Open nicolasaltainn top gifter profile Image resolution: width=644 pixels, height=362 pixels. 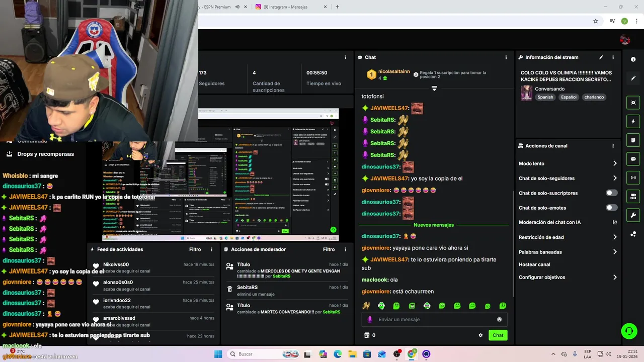pos(394,72)
